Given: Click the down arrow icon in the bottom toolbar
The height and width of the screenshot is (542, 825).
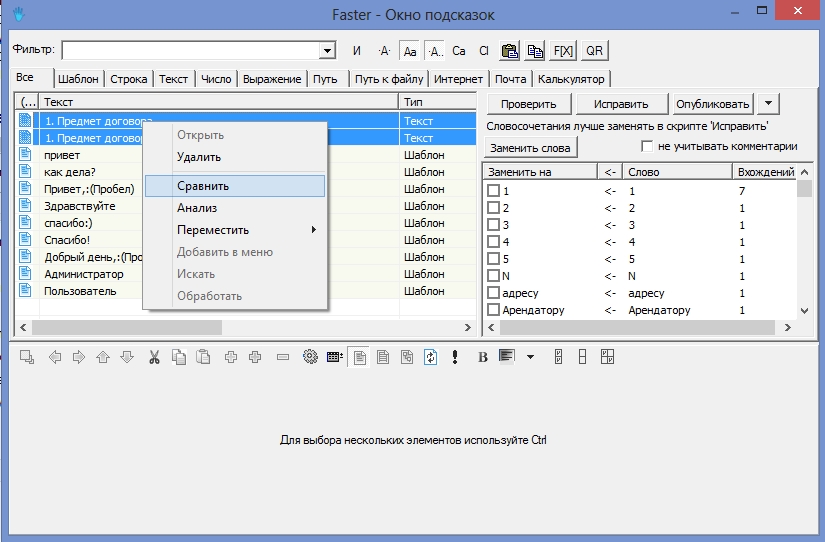Looking at the screenshot, I should 127,357.
